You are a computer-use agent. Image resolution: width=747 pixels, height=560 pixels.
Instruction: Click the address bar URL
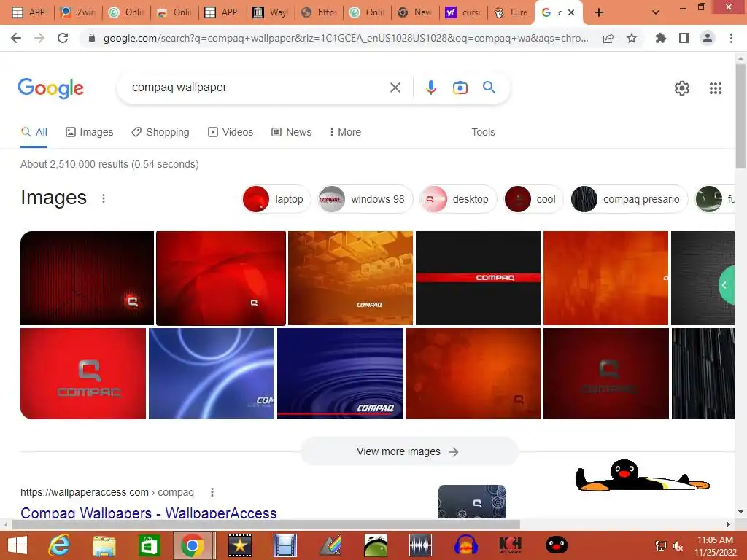coord(346,38)
